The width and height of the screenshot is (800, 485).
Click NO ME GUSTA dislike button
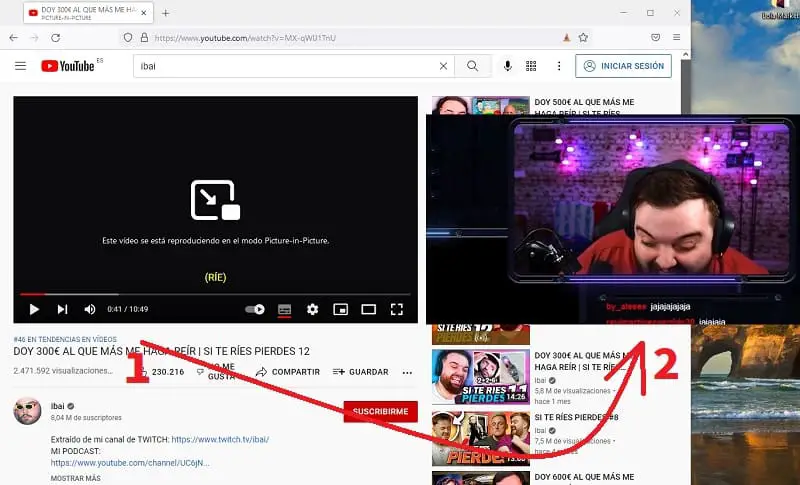(x=216, y=372)
